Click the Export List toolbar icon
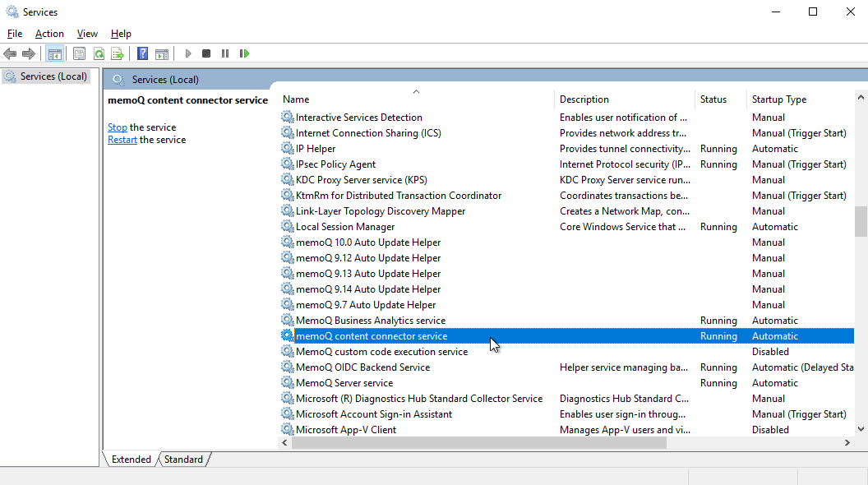This screenshot has width=868, height=485. pyautogui.click(x=118, y=53)
